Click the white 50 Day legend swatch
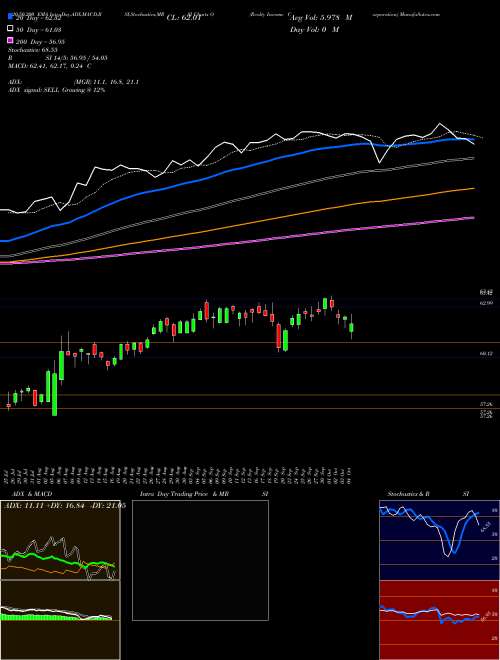Screen dimensions: 500x660 11,29
